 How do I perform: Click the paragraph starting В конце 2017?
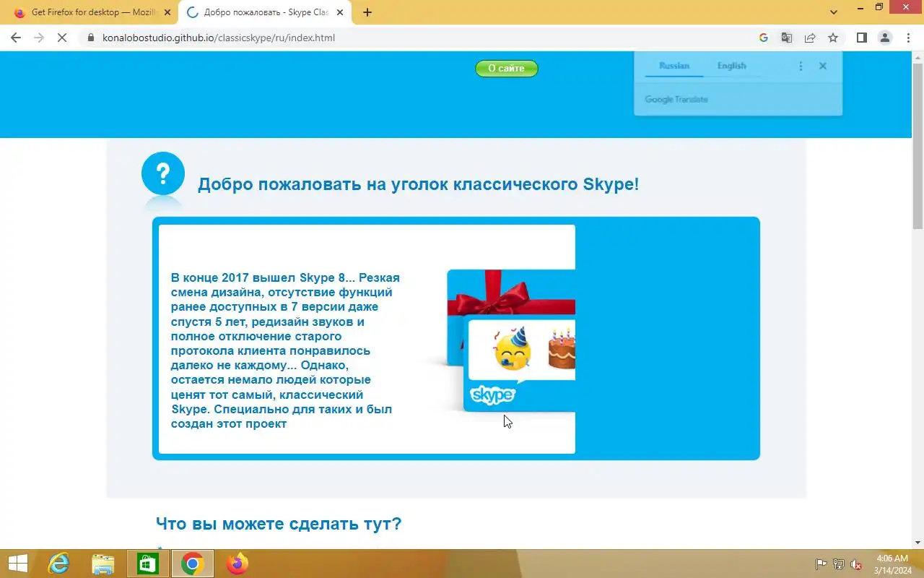[x=285, y=350]
